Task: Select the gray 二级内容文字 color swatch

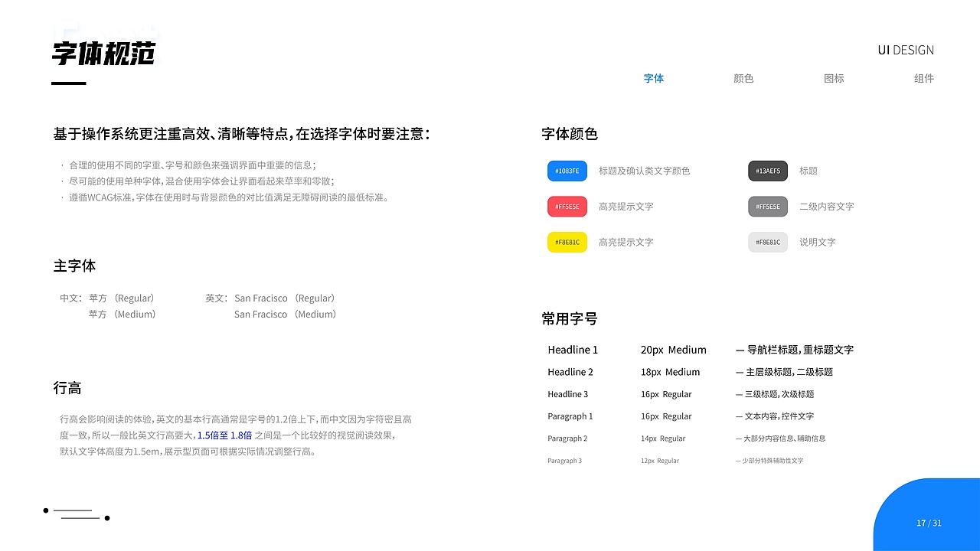Action: [x=768, y=206]
